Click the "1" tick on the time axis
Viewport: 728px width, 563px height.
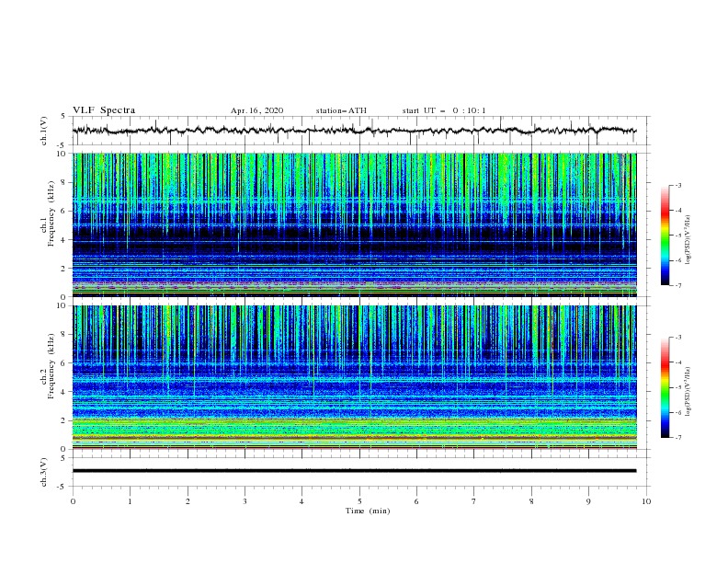(x=130, y=501)
